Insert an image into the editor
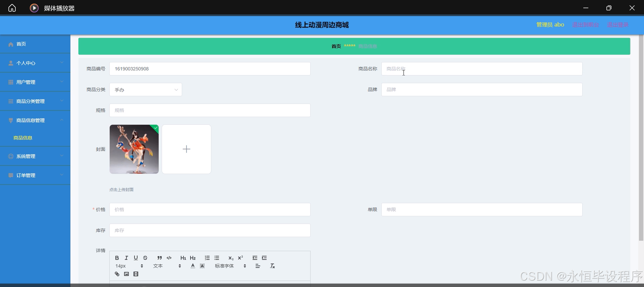The image size is (644, 287). (126, 274)
